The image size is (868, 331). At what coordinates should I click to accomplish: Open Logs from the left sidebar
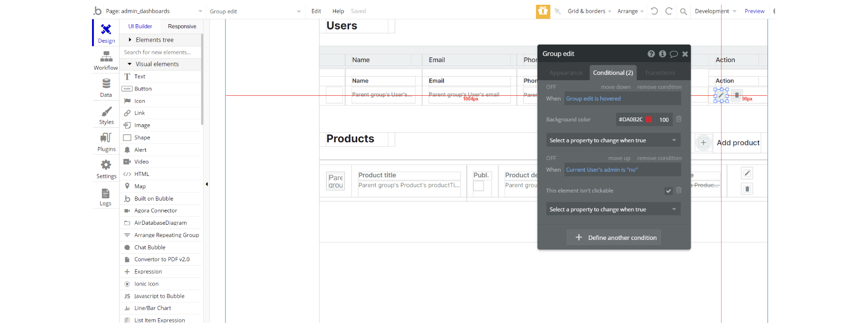[105, 196]
